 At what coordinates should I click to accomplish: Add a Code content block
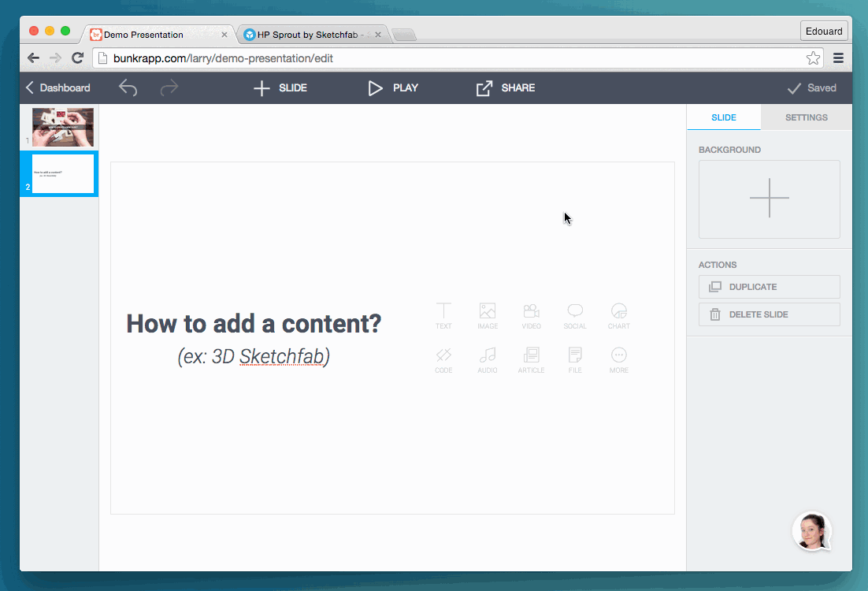coord(443,359)
